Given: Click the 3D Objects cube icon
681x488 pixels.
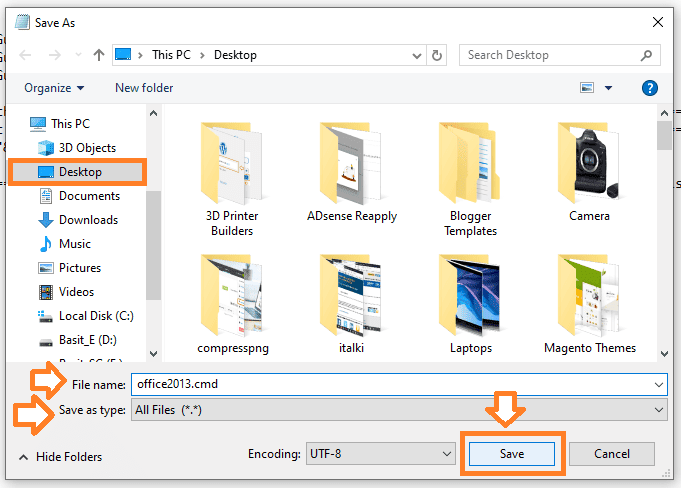Looking at the screenshot, I should [46, 148].
